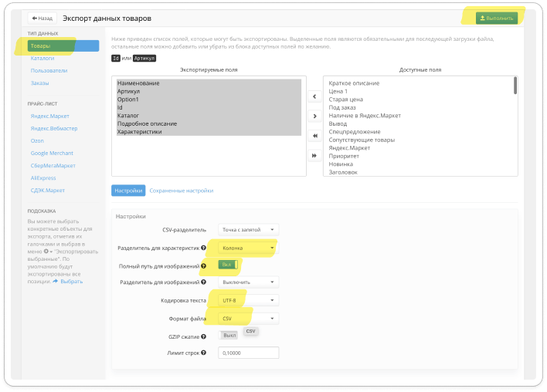Select Каталог in exported fields

(209, 115)
